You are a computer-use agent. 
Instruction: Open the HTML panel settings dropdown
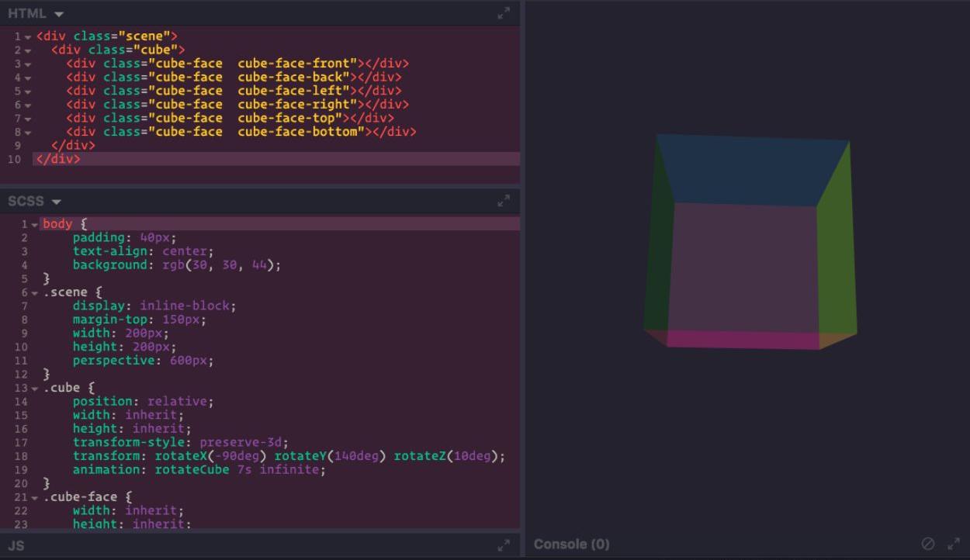point(60,14)
